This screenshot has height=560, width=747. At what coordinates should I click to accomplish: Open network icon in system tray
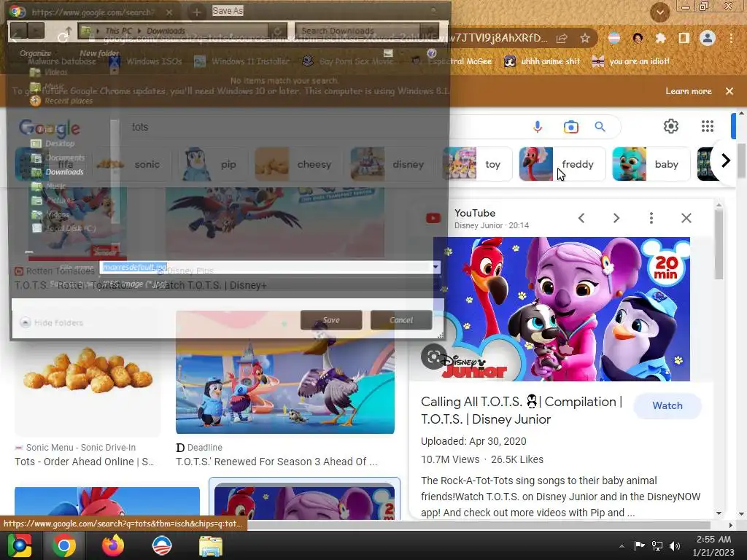click(657, 546)
